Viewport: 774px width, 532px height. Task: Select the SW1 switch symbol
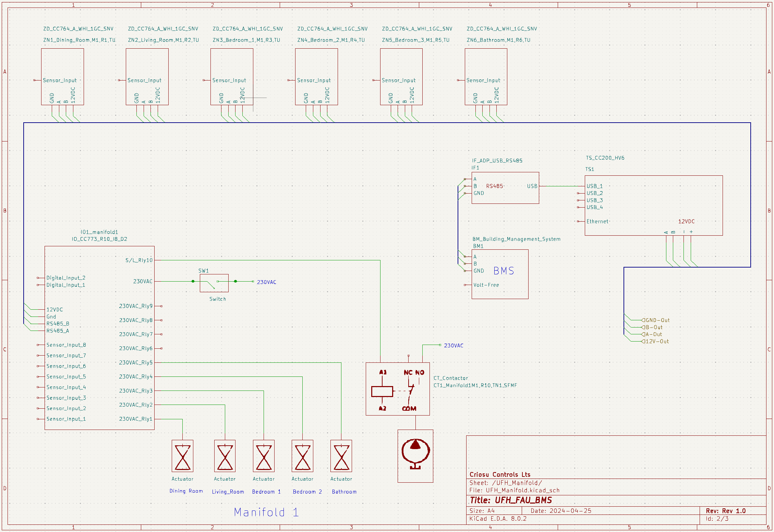point(214,283)
